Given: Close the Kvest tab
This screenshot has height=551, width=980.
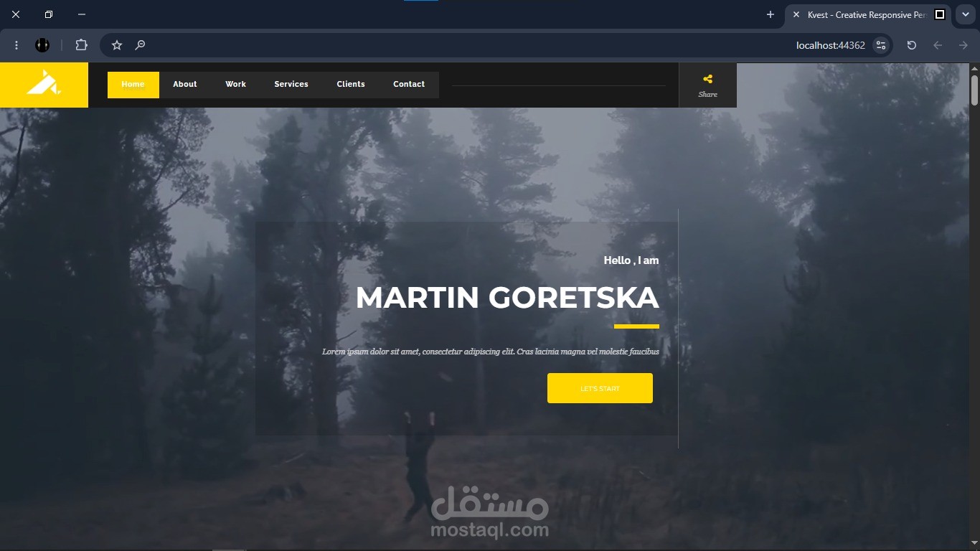Looking at the screenshot, I should pyautogui.click(x=796, y=14).
